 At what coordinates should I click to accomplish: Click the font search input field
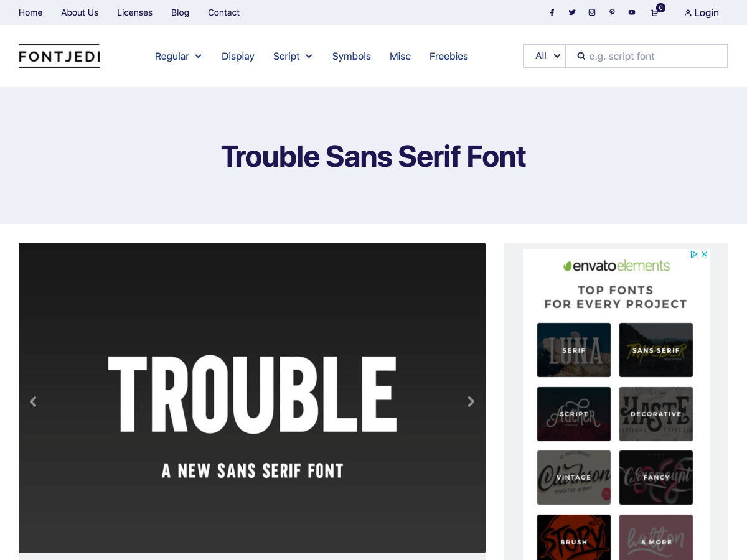(x=654, y=56)
